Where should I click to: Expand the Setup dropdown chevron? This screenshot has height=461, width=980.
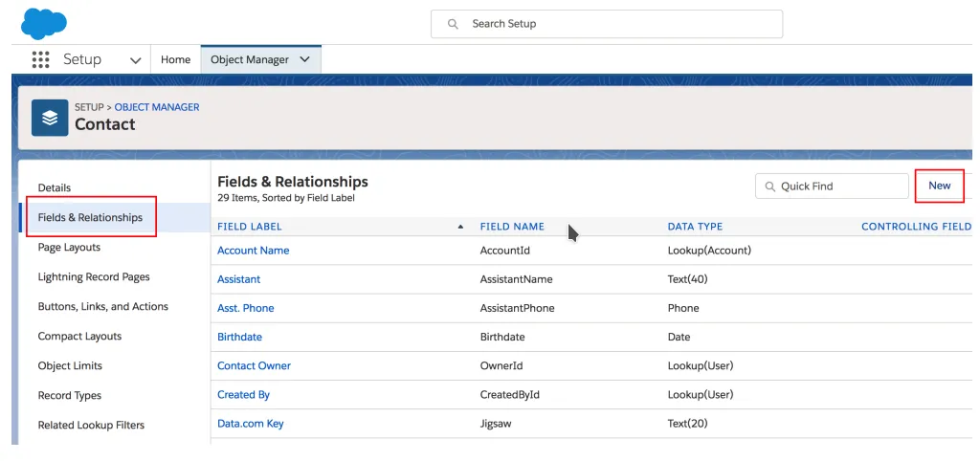tap(135, 60)
